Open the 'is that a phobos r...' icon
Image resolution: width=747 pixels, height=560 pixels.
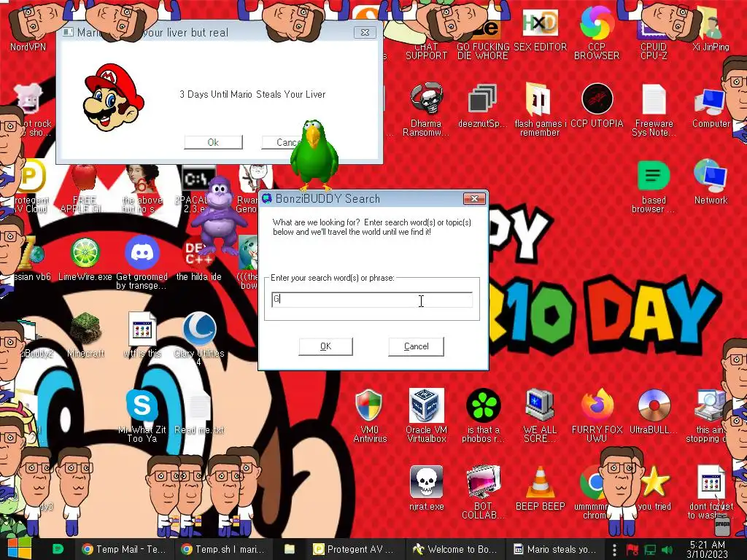483,416
